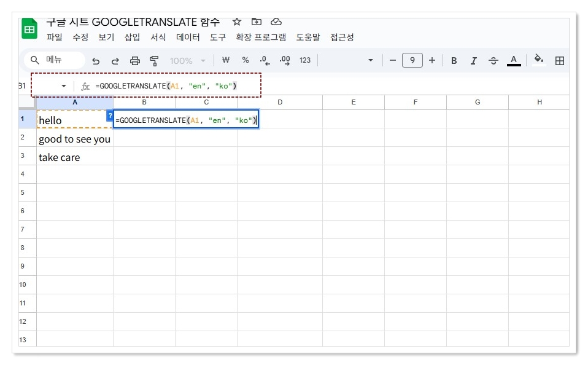Open the name box dropdown arrow
This screenshot has width=588, height=365.
64,86
